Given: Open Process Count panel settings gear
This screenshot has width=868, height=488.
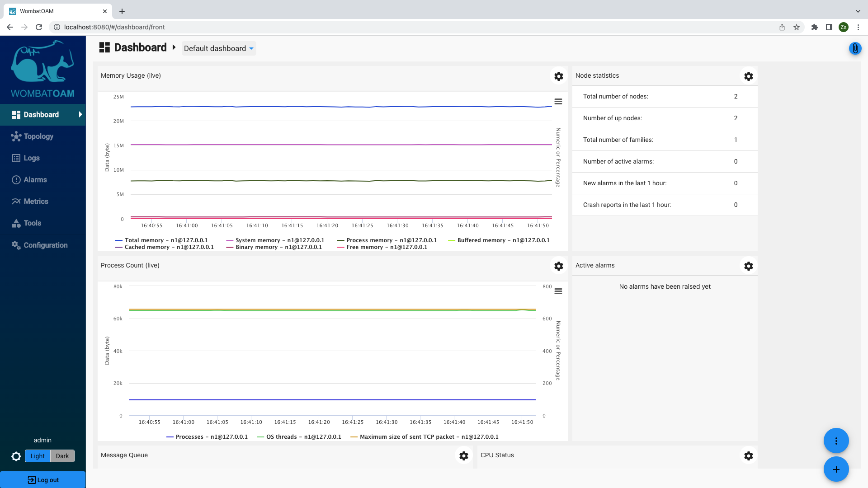Looking at the screenshot, I should pyautogui.click(x=559, y=266).
